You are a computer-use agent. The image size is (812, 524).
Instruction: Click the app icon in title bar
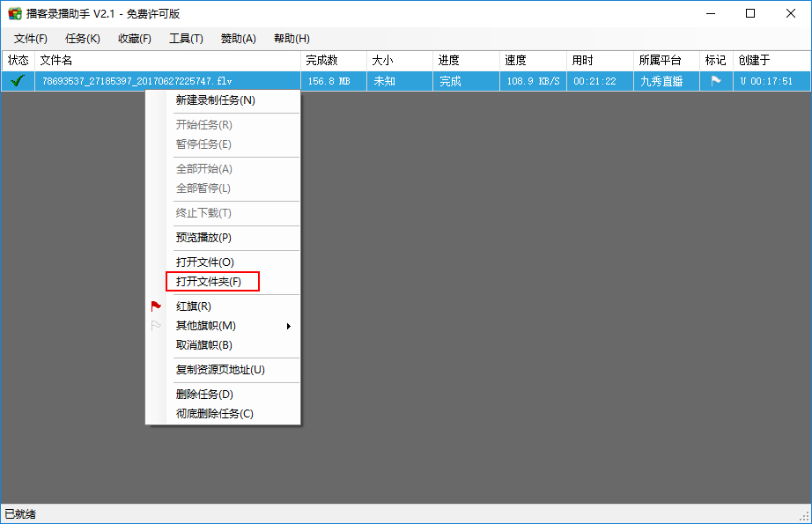point(13,13)
